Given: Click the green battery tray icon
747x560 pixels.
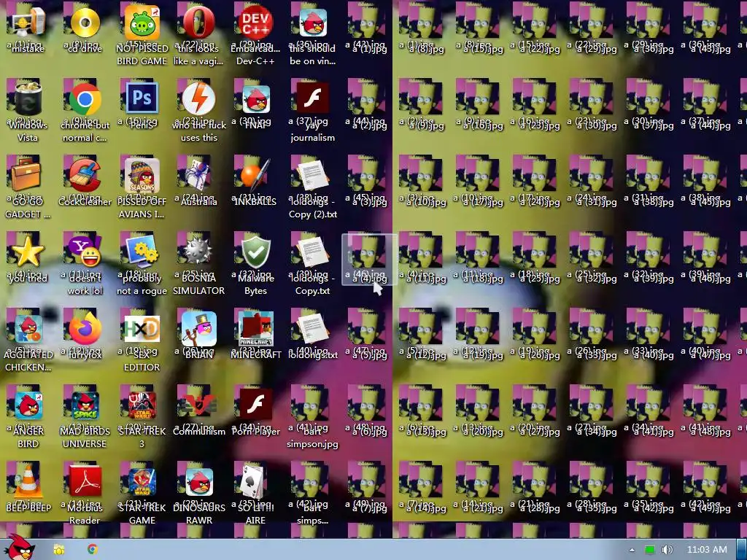Looking at the screenshot, I should (x=650, y=550).
